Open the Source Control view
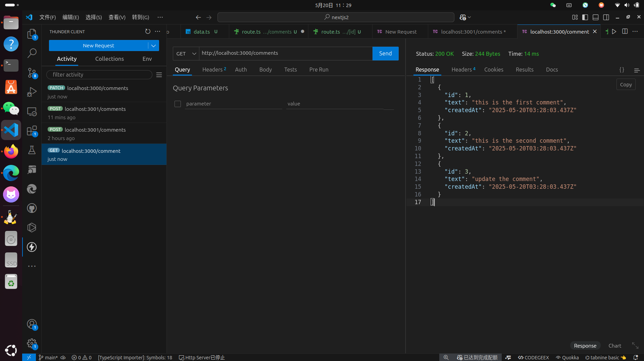This screenshot has width=644, height=361. coord(32,73)
